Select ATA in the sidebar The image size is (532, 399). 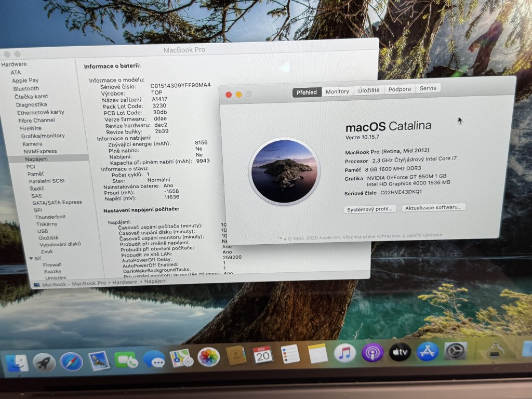point(16,72)
